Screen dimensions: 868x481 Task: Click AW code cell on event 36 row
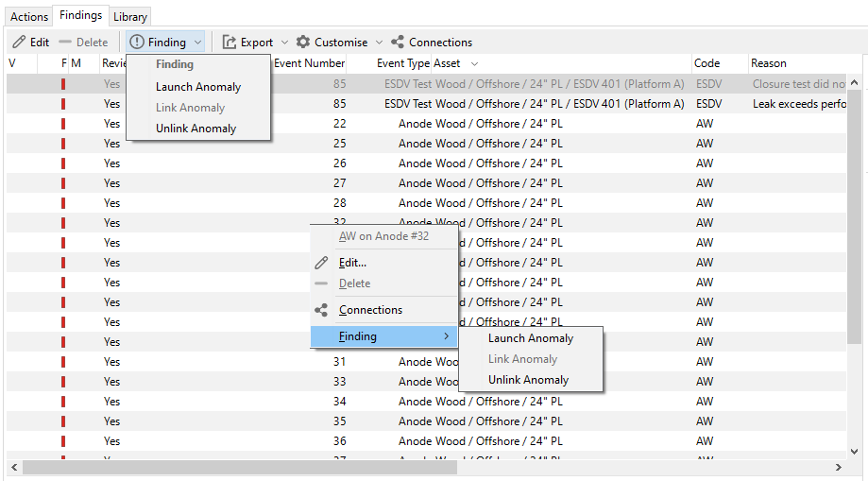[x=705, y=441]
